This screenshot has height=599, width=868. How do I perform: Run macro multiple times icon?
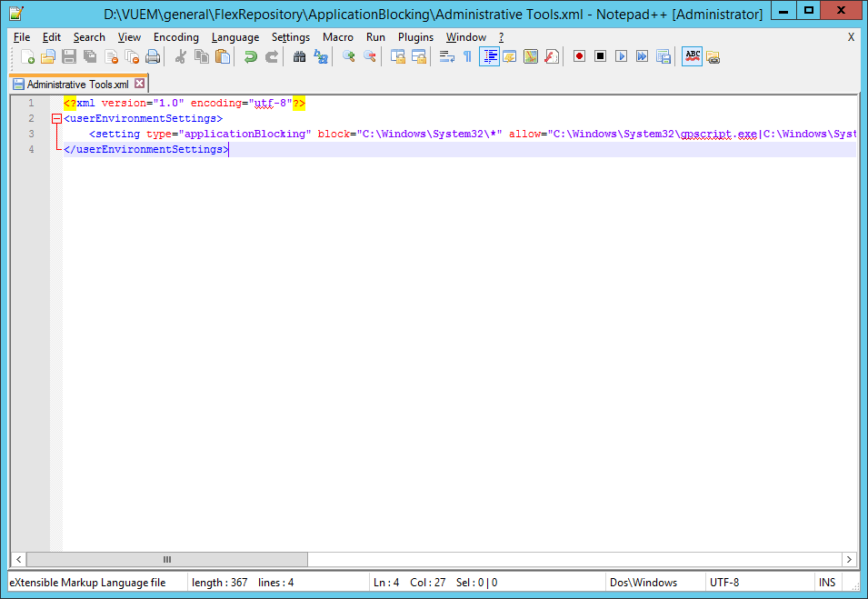coord(643,56)
